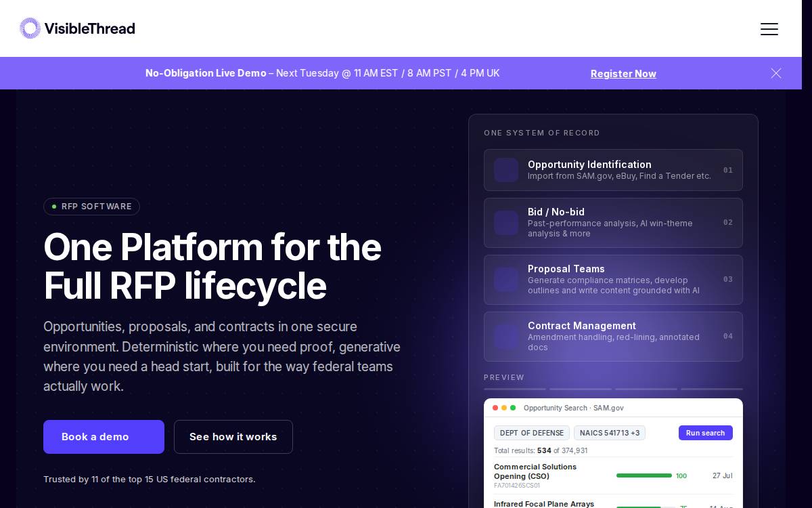This screenshot has height=508, width=812.
Task: Click the FA701426SCS01 solicitation number
Action: point(517,486)
